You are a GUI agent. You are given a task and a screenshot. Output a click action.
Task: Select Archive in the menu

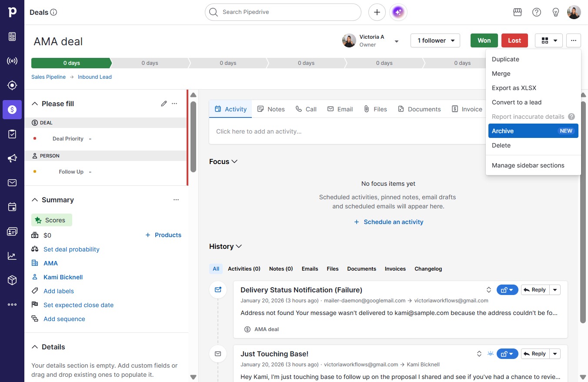533,131
